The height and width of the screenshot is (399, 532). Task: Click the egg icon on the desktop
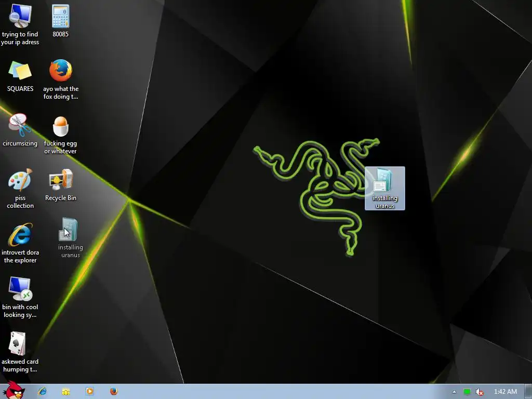point(61,135)
